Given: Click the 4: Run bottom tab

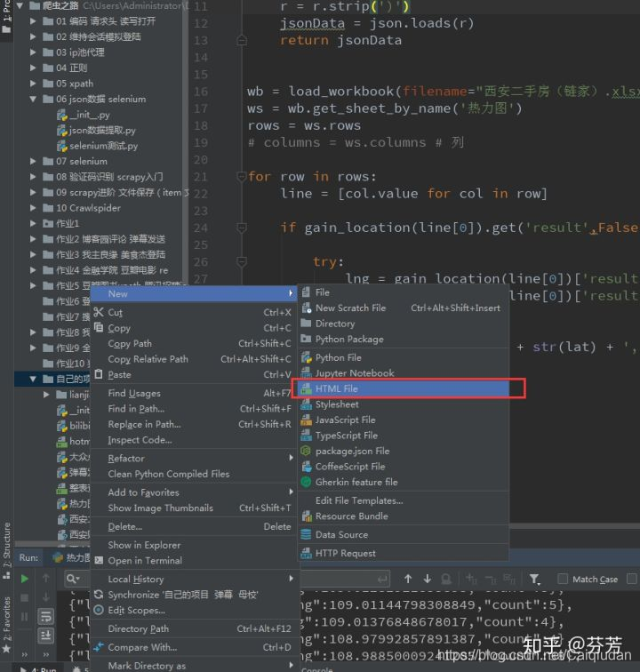Looking at the screenshot, I should coord(41,668).
